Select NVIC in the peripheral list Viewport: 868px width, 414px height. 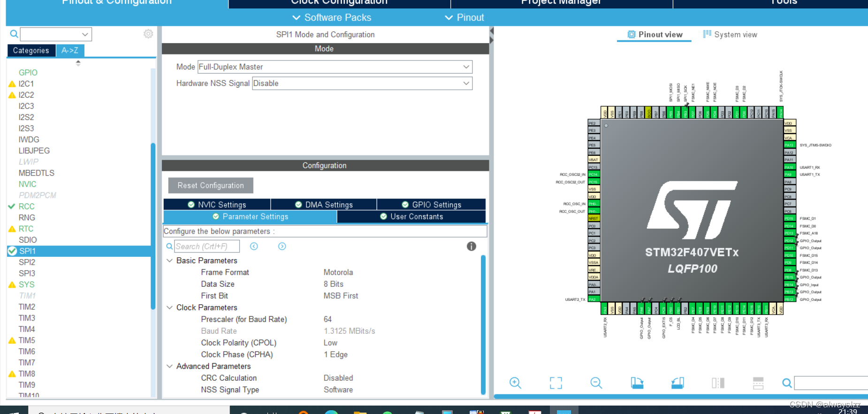pos(27,184)
